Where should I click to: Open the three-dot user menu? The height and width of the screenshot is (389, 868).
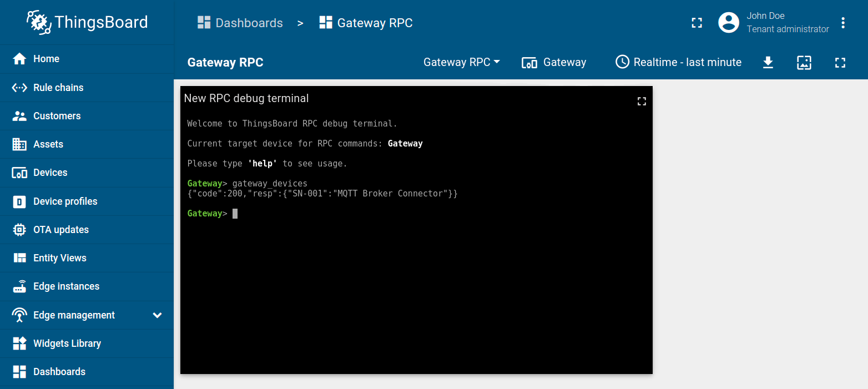coord(843,23)
